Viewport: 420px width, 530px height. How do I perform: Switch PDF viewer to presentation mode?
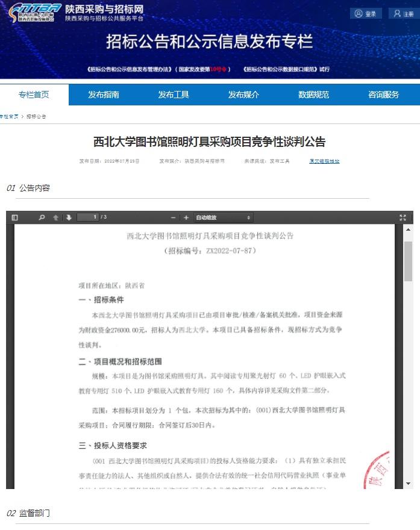(403, 217)
